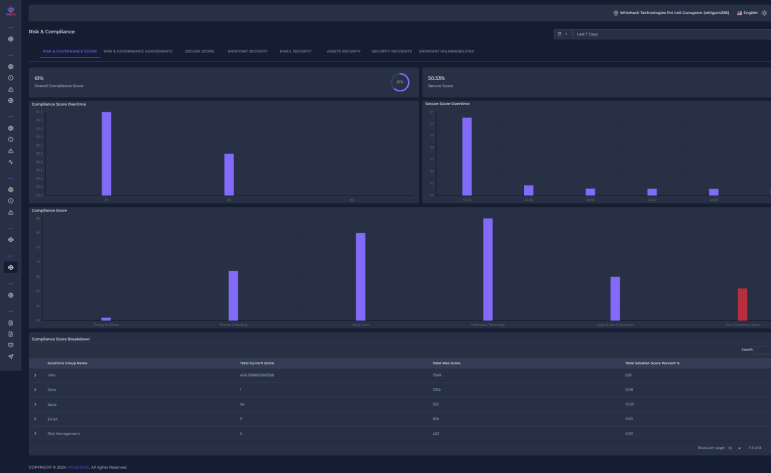Click the 50.53% Secure Score value

point(436,78)
